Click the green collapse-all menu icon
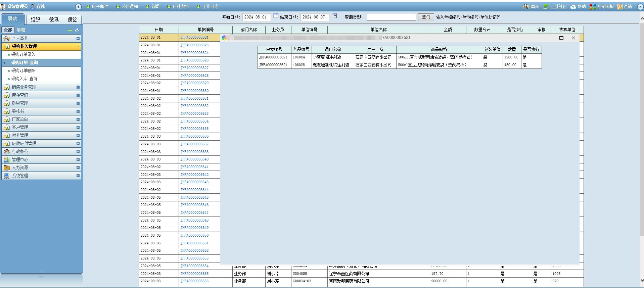644x288 pixels. tap(70, 30)
